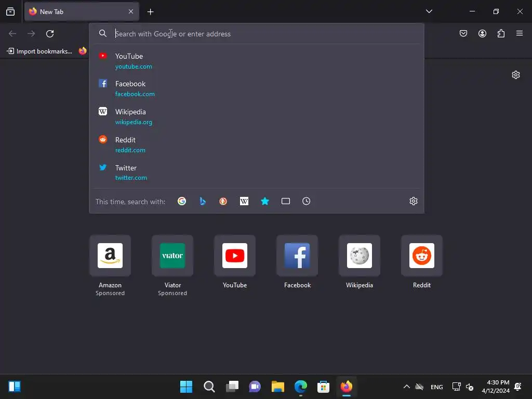Reload the current page
The width and height of the screenshot is (532, 399).
point(50,34)
